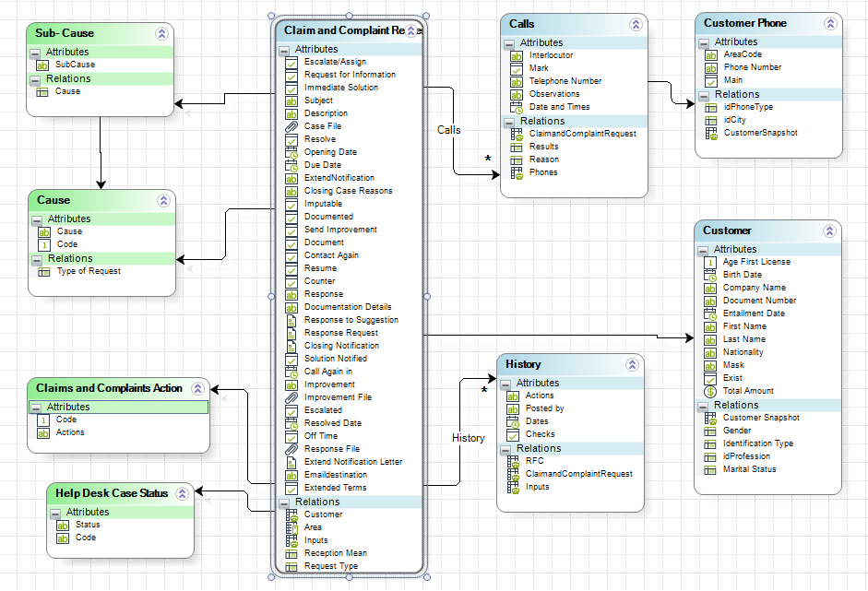Image resolution: width=868 pixels, height=591 pixels.
Task: Click the Checks boolean checkbox in History
Action: (513, 435)
